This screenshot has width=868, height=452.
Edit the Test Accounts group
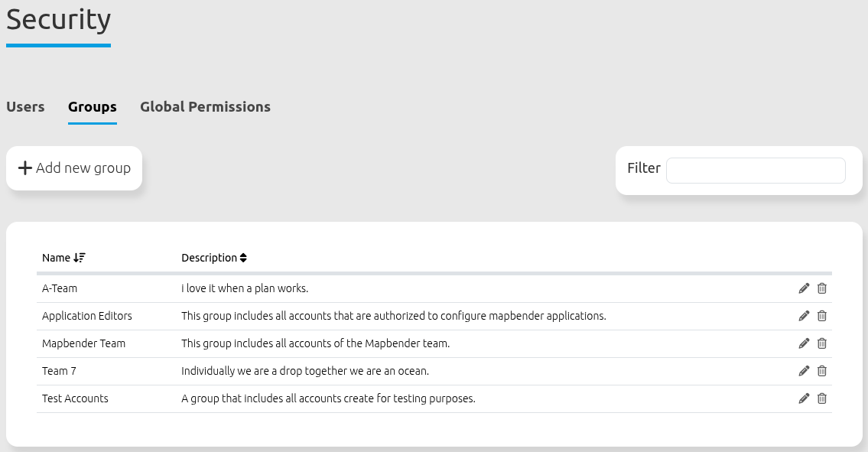(x=804, y=398)
